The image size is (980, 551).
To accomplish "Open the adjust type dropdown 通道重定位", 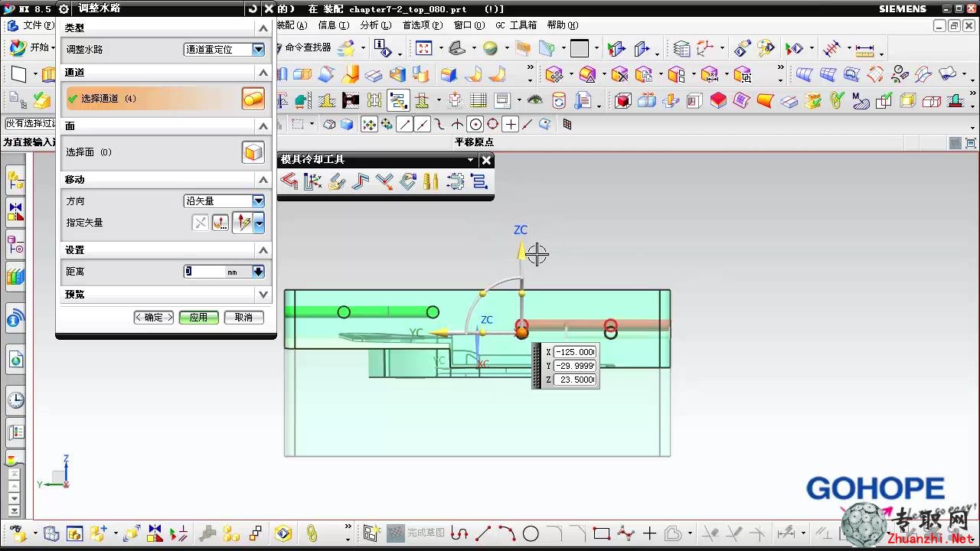I will (224, 49).
